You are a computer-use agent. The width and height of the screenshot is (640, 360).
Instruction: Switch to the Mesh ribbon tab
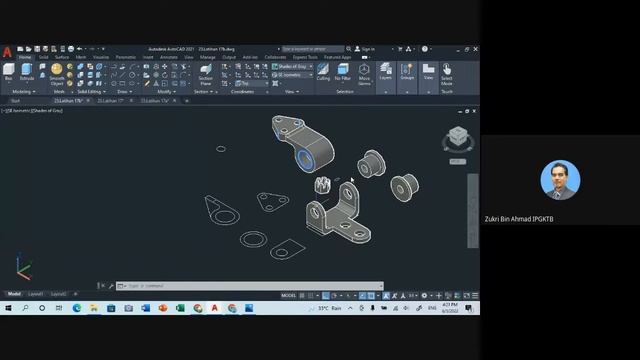click(81, 58)
